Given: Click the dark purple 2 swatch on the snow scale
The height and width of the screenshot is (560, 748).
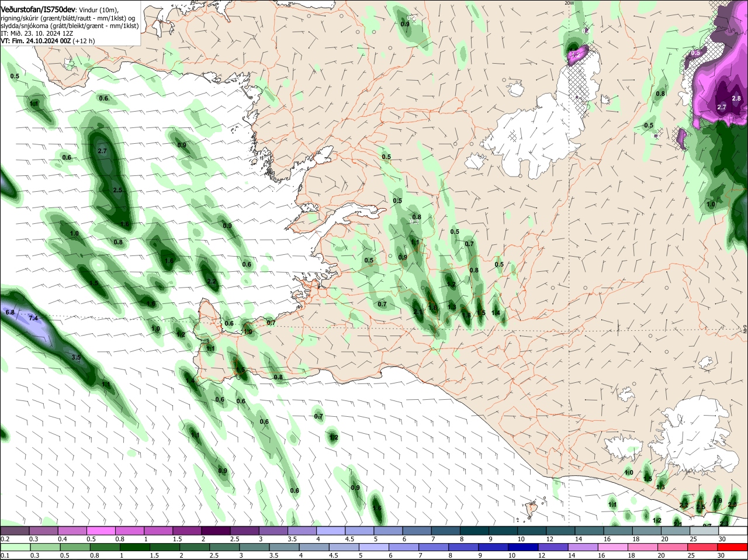Looking at the screenshot, I should click(x=216, y=531).
